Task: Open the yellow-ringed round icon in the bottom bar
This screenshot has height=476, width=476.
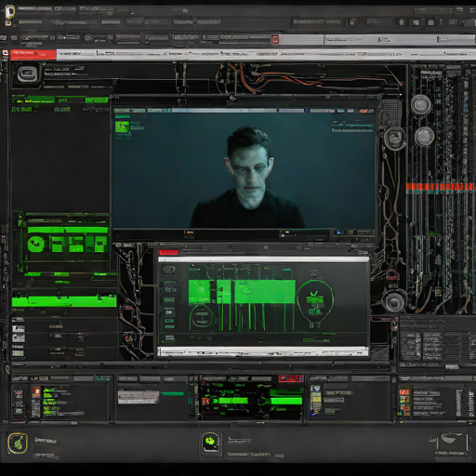Action: coord(18,443)
